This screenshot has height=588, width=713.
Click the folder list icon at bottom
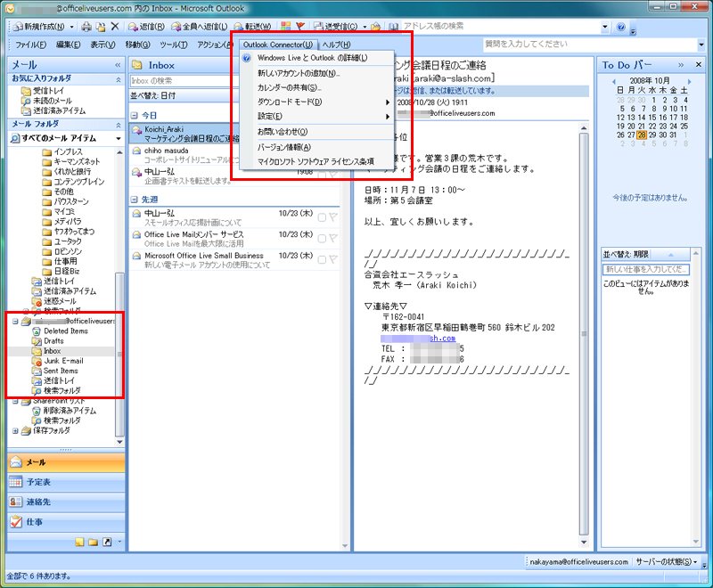coord(94,542)
